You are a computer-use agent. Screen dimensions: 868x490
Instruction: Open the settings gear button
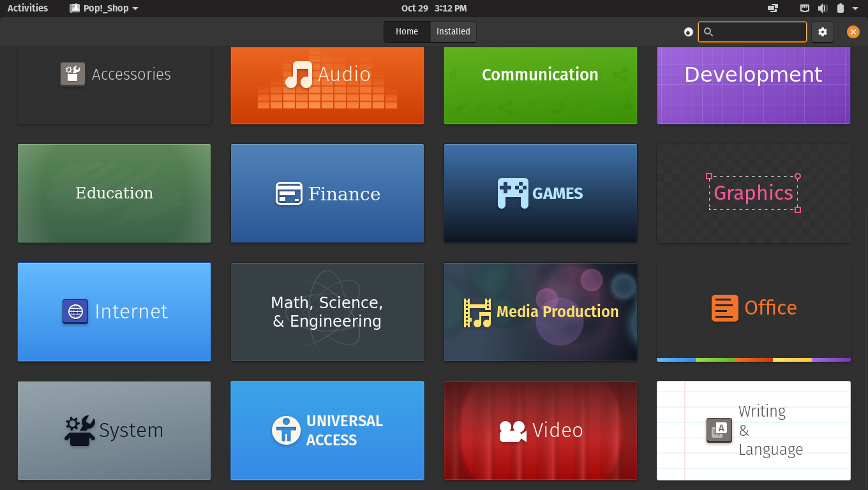point(823,32)
